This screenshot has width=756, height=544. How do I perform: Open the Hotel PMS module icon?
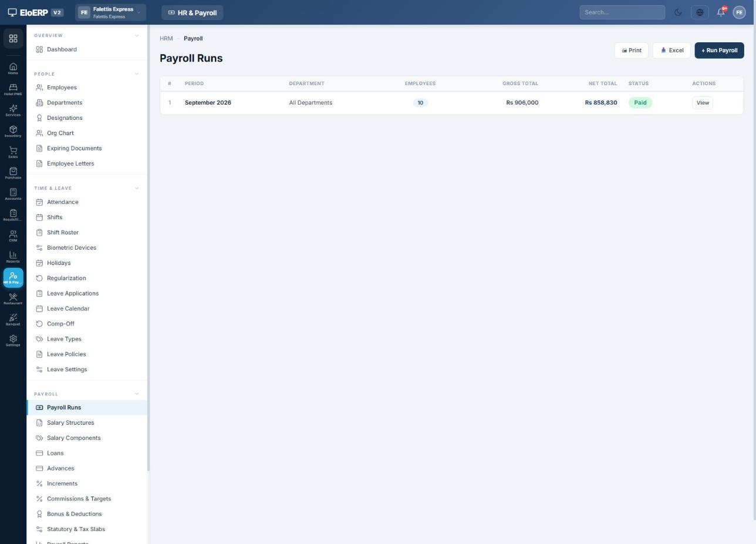pos(13,89)
